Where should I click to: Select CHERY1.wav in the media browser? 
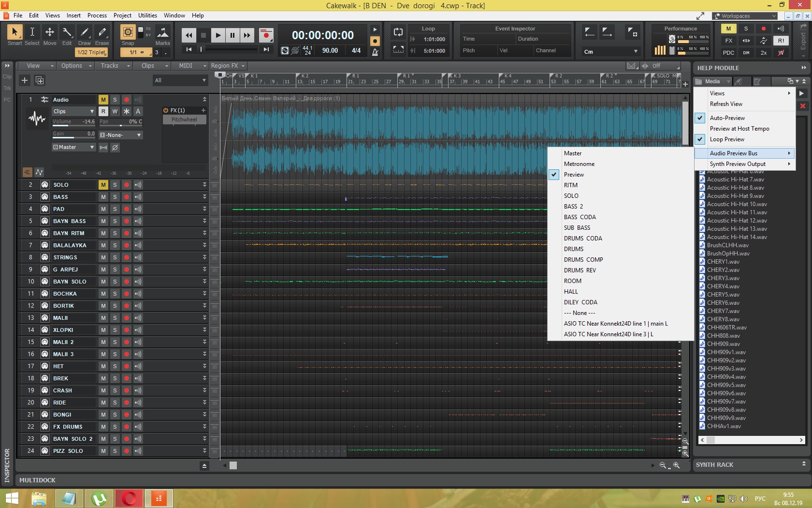(x=723, y=262)
